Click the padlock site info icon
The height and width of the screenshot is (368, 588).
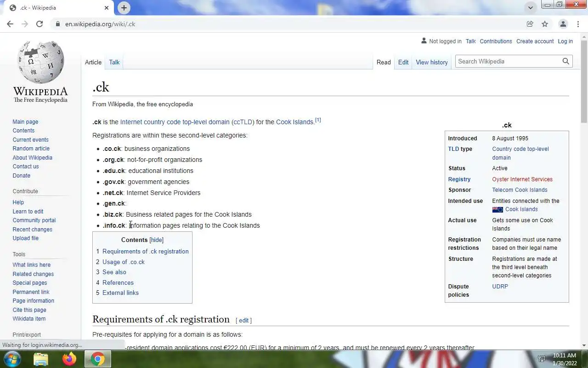[57, 24]
